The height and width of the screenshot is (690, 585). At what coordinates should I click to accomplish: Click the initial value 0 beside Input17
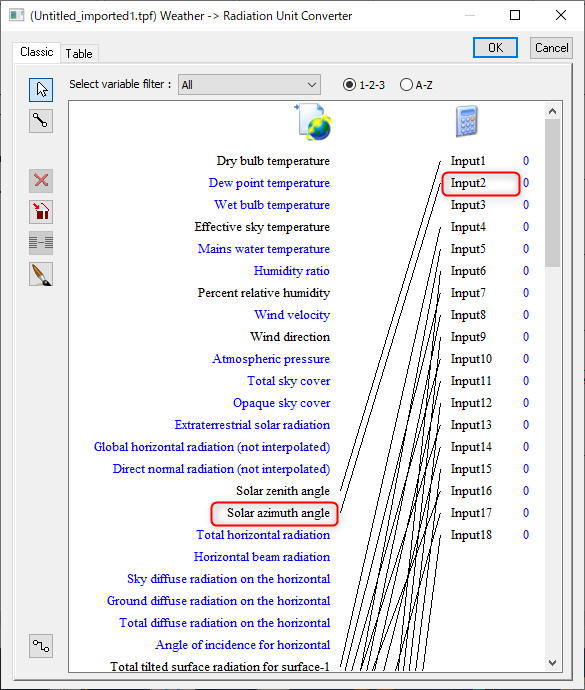pos(526,513)
